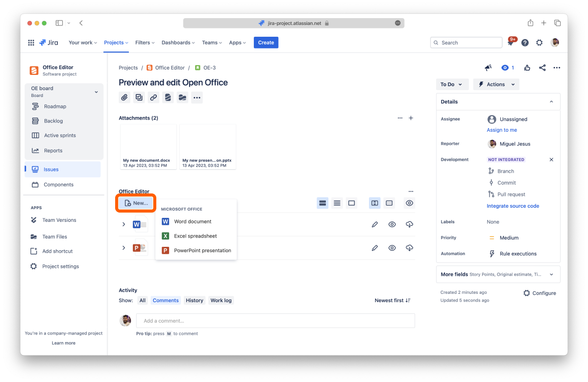
Task: Show Work log activity tab
Action: point(221,300)
